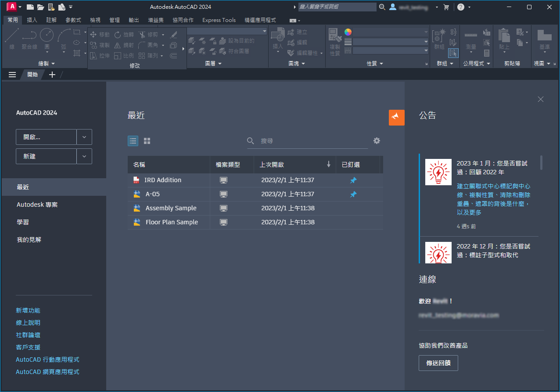
Task: Open the object color wheel swatch in Properties panel
Action: coord(348,32)
